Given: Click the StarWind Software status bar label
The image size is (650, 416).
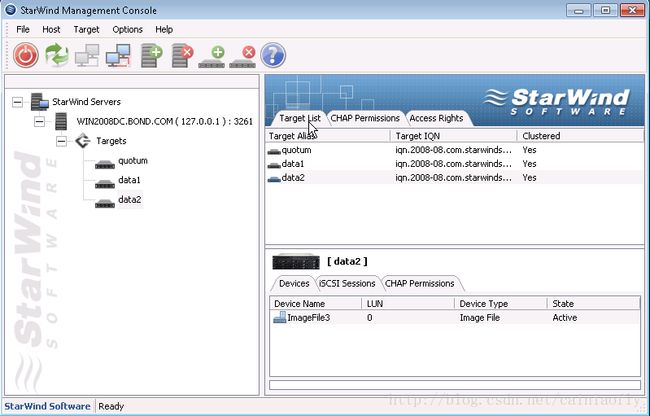Looking at the screenshot, I should click(47, 406).
